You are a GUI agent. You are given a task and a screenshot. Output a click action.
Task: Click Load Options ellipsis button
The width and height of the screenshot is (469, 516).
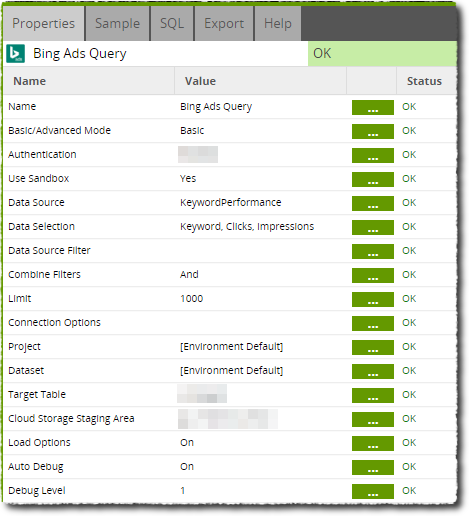click(373, 443)
